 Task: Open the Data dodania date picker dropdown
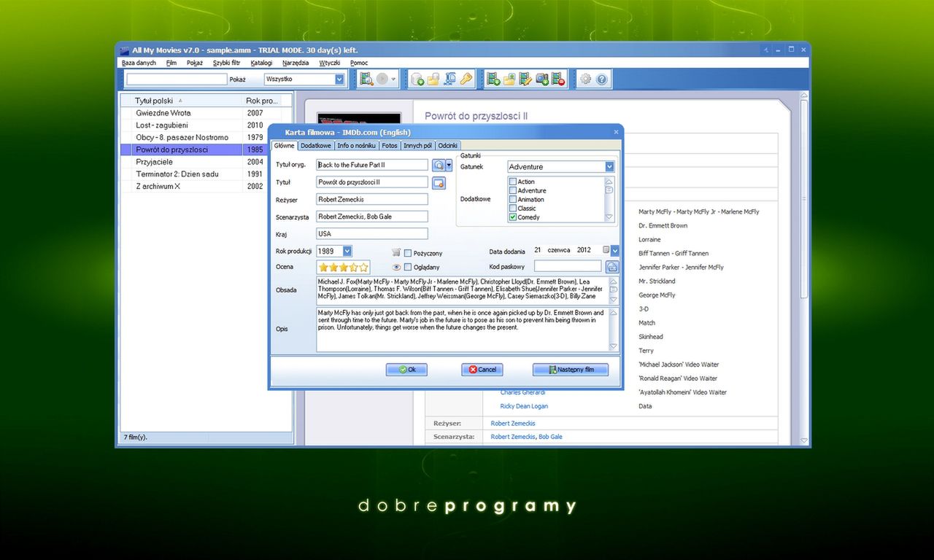[615, 250]
